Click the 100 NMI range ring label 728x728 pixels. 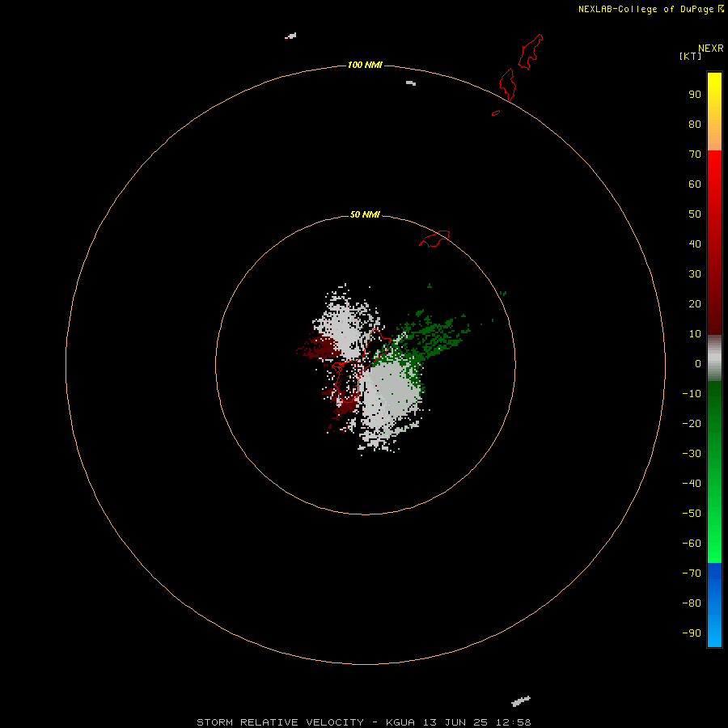point(365,65)
